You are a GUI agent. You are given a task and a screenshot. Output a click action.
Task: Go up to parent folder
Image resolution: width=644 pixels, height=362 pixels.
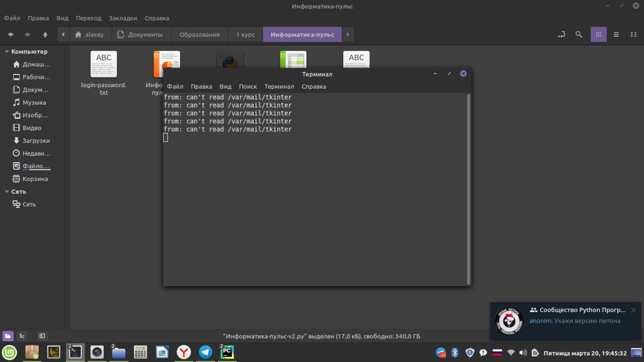click(45, 35)
